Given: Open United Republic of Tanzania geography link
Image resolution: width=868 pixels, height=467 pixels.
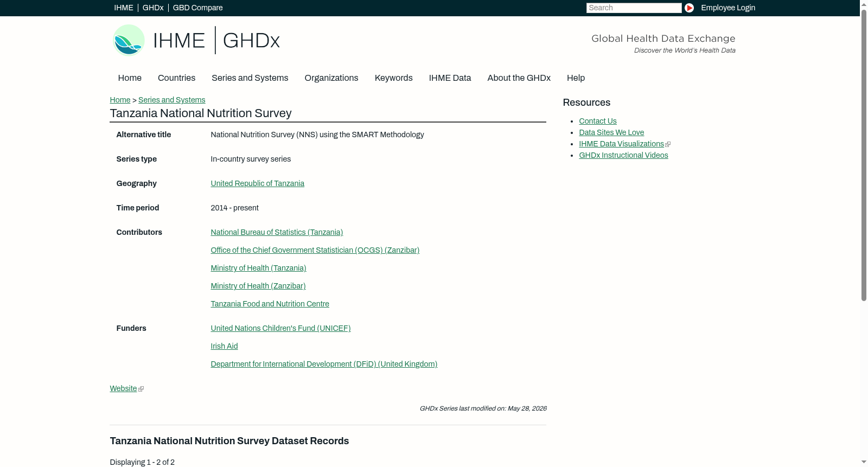Looking at the screenshot, I should coord(258,183).
